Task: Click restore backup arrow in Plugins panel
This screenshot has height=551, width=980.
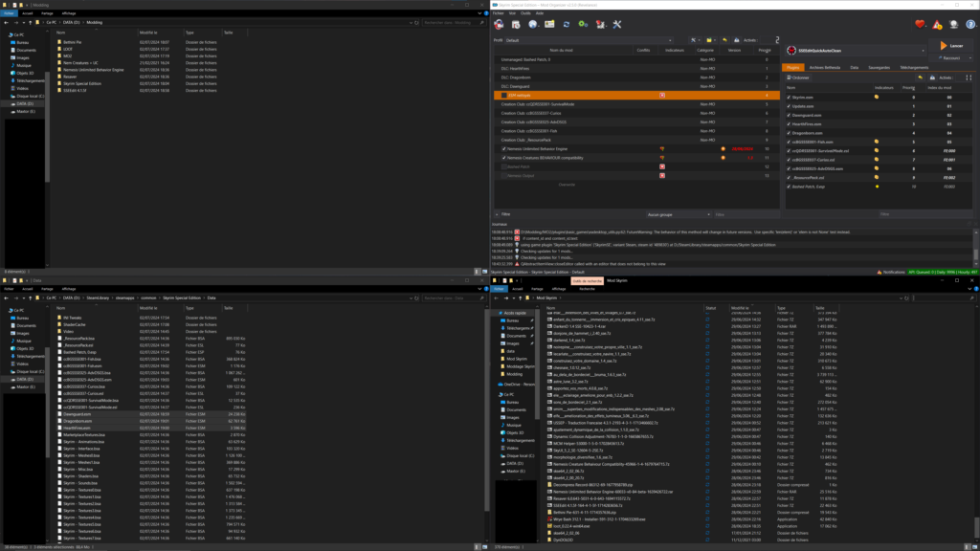Action: pyautogui.click(x=920, y=77)
